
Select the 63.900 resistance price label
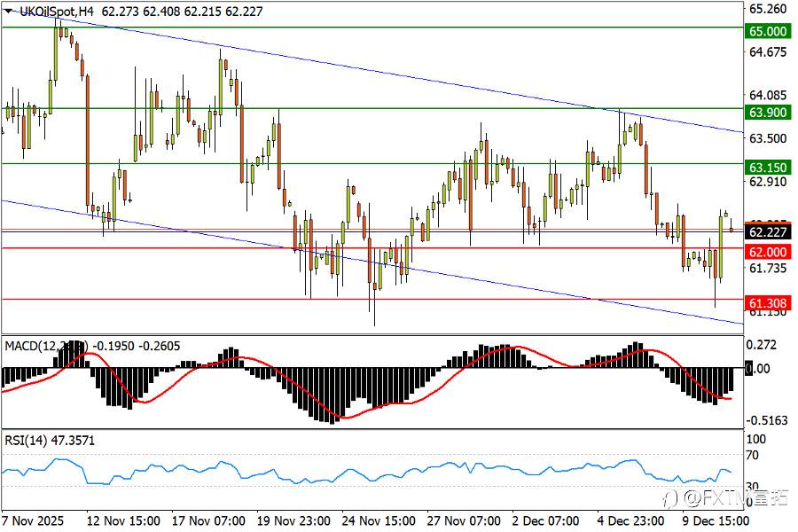(x=768, y=112)
